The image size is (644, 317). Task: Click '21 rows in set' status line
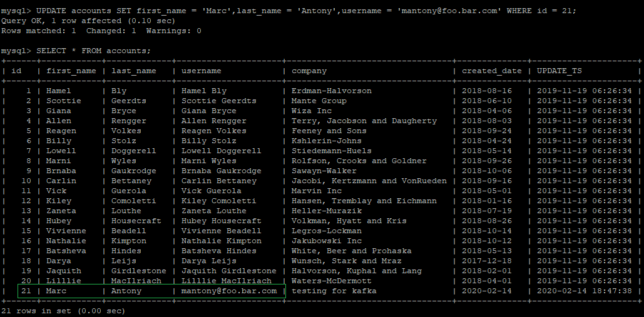coord(63,311)
